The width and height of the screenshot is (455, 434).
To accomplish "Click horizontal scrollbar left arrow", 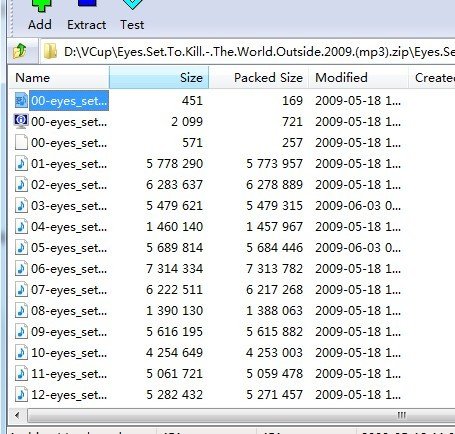I will [17, 415].
